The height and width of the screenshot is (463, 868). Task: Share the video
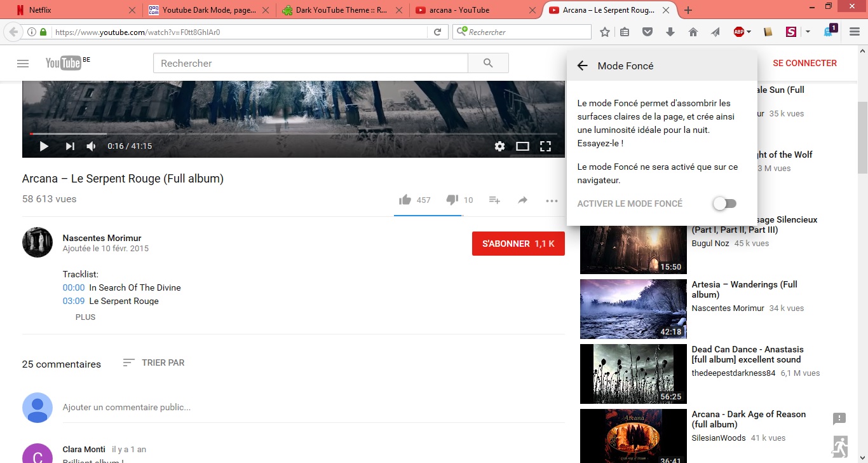pyautogui.click(x=522, y=200)
